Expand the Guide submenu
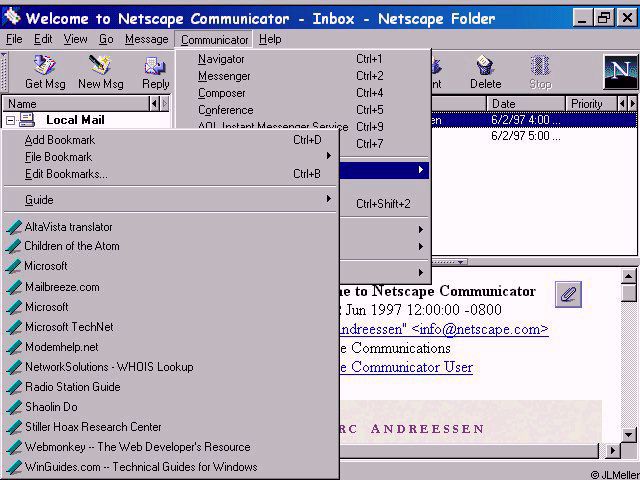This screenshot has width=640, height=480. (328, 199)
